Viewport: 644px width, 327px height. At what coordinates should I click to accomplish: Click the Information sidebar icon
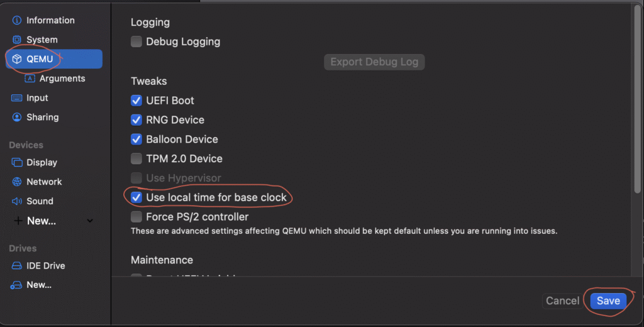tap(17, 21)
